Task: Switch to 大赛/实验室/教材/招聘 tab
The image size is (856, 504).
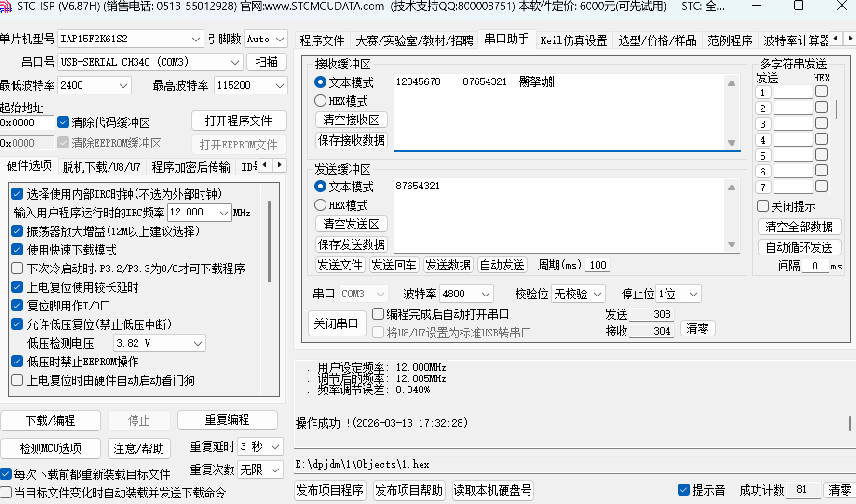Action: point(414,40)
